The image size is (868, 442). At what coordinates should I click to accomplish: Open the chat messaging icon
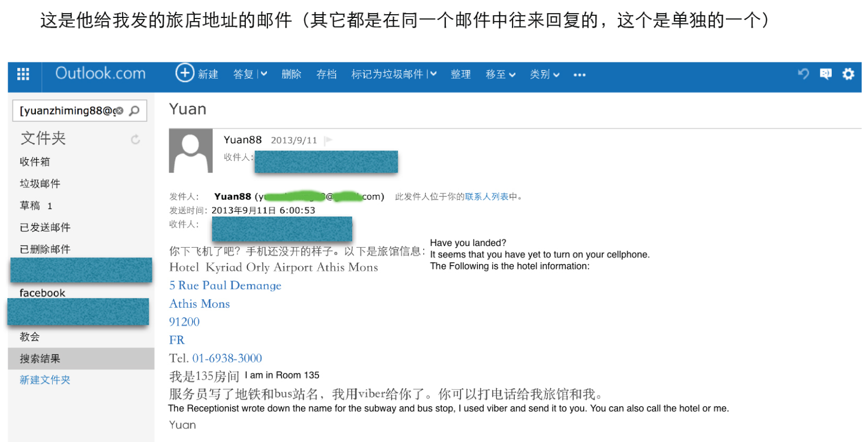click(x=826, y=74)
